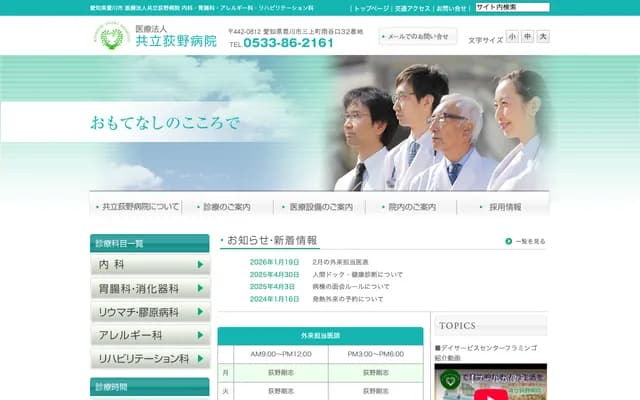Click Monday (月) morning doctor cell

point(281,373)
